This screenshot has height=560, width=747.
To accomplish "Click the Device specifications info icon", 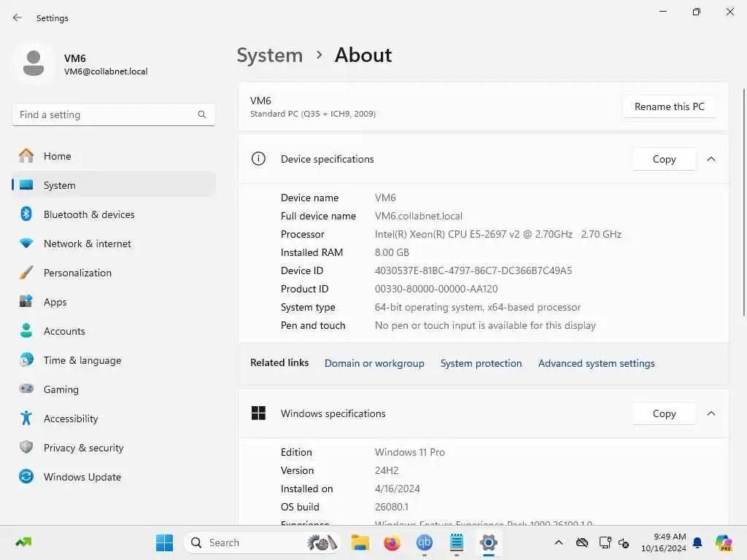I will (258, 158).
